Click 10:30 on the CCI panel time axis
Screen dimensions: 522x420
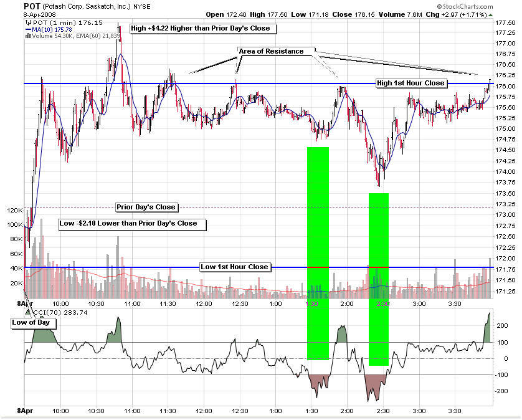[97, 411]
